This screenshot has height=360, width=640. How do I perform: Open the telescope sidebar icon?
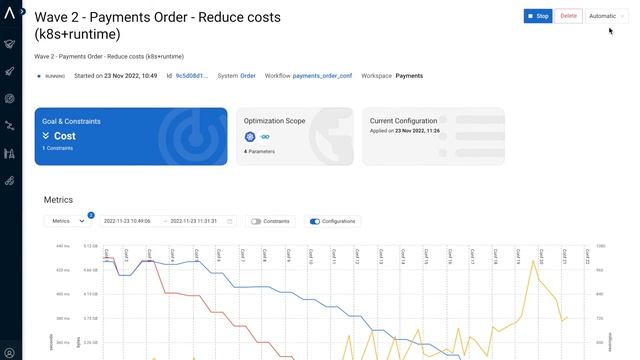coord(9,153)
